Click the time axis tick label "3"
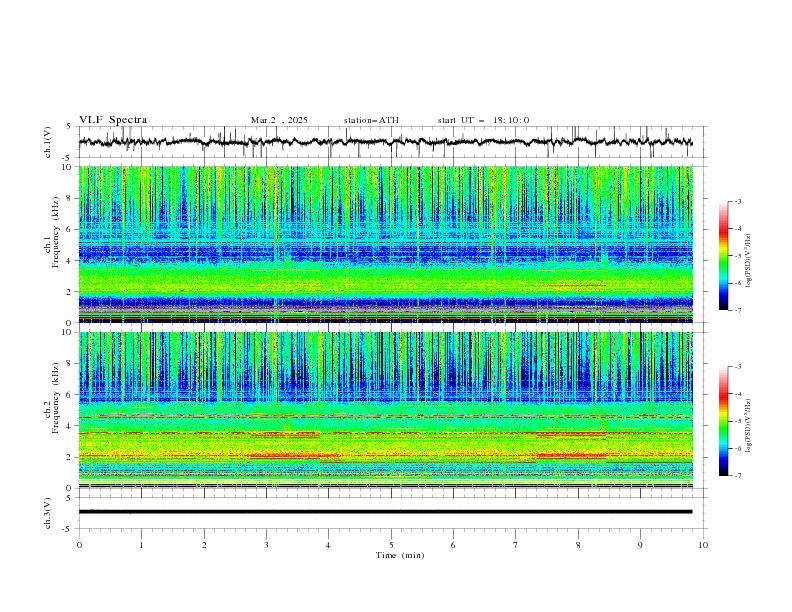 [x=266, y=545]
